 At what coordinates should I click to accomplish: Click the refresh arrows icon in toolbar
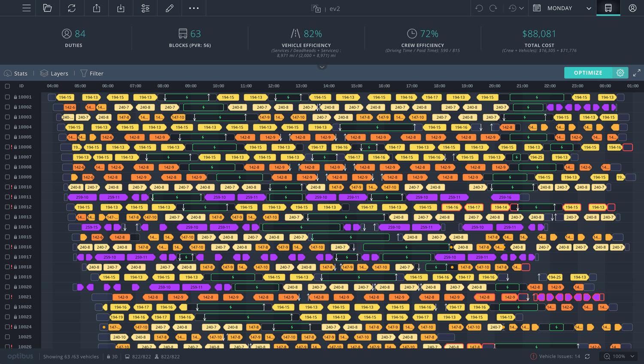[72, 8]
